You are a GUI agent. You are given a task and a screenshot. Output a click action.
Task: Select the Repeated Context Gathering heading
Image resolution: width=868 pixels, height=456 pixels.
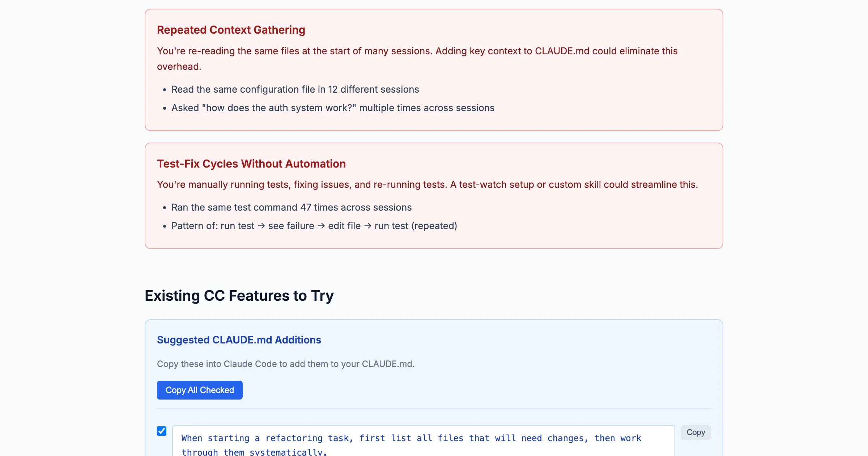(x=231, y=30)
